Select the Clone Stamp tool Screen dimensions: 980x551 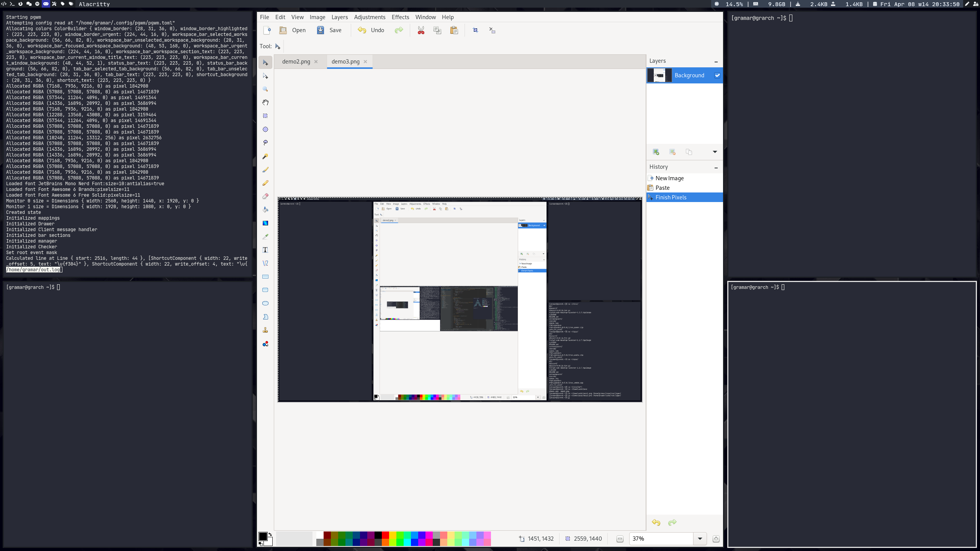(265, 330)
